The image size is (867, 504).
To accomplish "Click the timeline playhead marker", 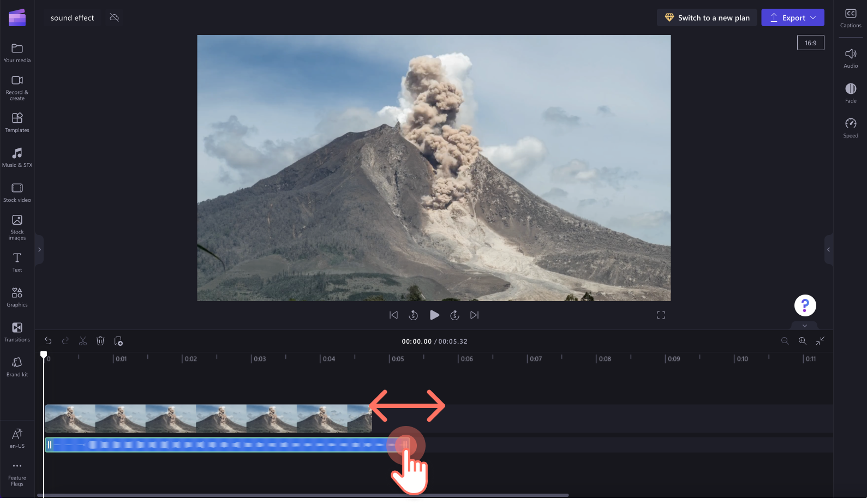I will tap(44, 355).
